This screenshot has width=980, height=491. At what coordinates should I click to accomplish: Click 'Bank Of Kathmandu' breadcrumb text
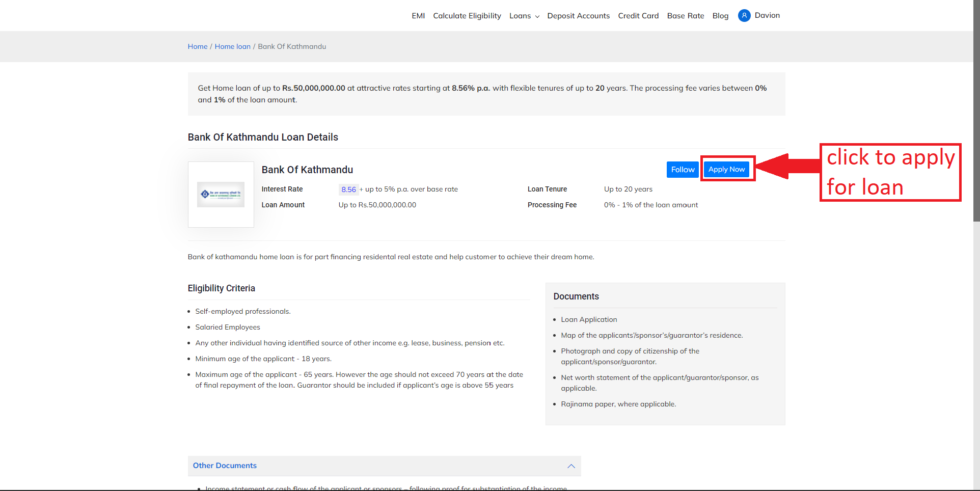click(292, 46)
